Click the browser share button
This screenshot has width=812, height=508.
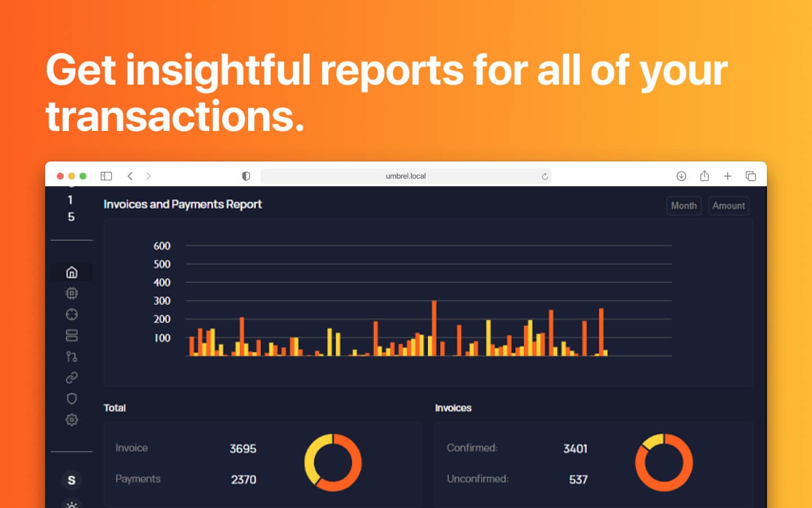pos(704,176)
